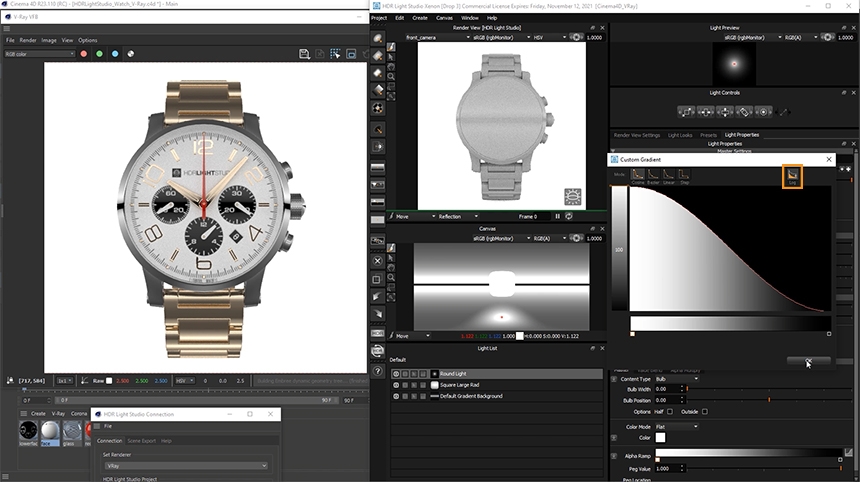Open the Project menu in HDR Light Studio

[x=379, y=18]
